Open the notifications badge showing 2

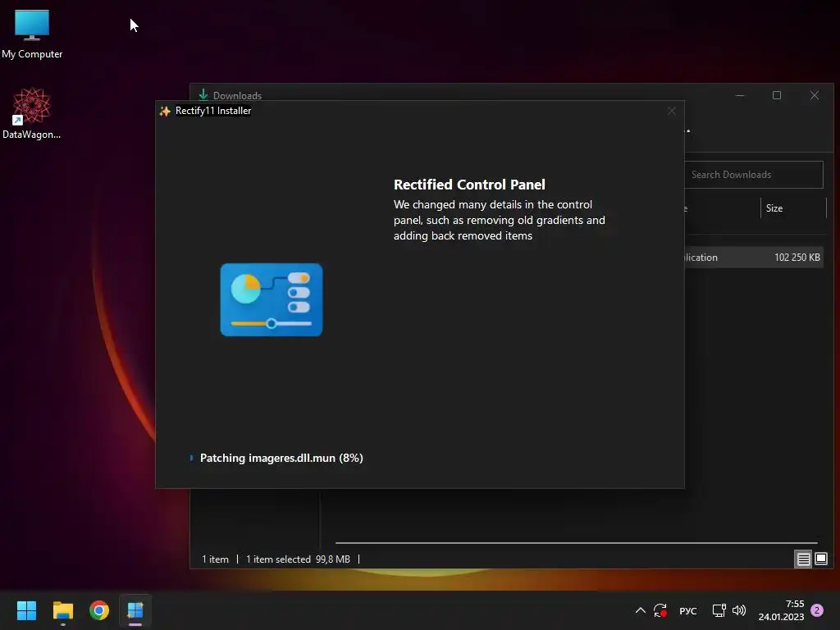(817, 610)
